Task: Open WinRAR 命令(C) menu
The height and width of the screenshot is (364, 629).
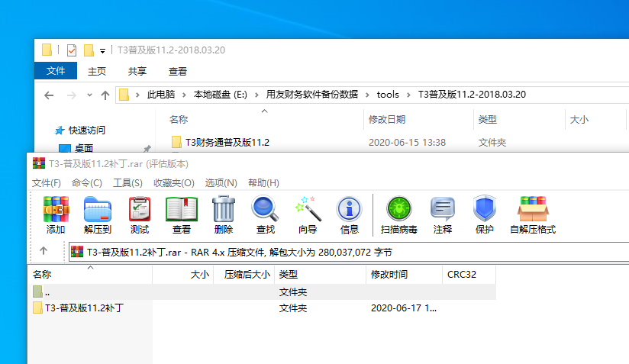Action: [87, 183]
